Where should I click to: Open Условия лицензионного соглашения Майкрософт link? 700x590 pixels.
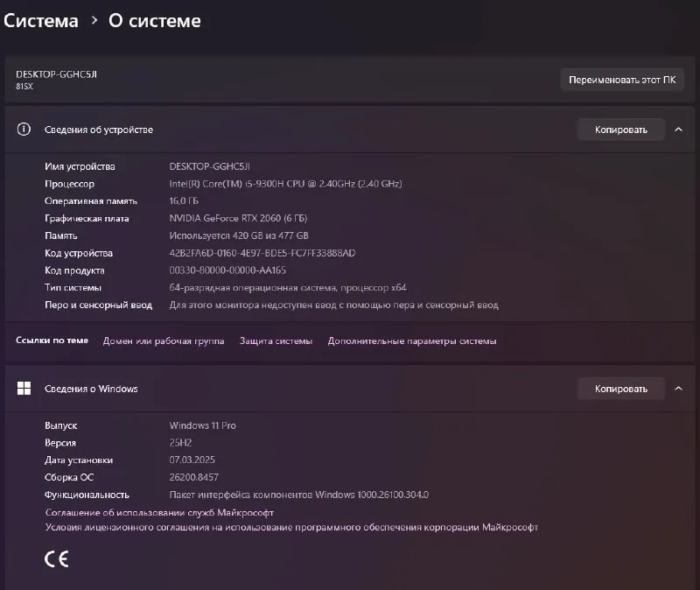[291, 528]
